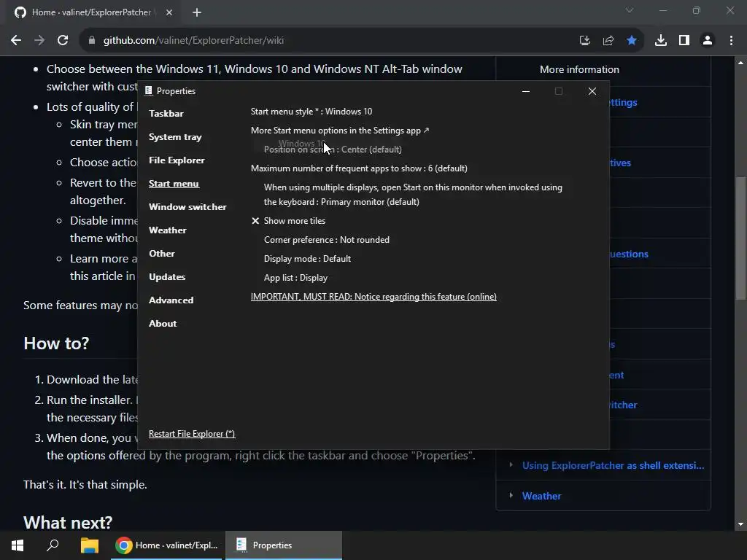Open the Advanced section
This screenshot has height=560, width=747.
click(x=171, y=300)
